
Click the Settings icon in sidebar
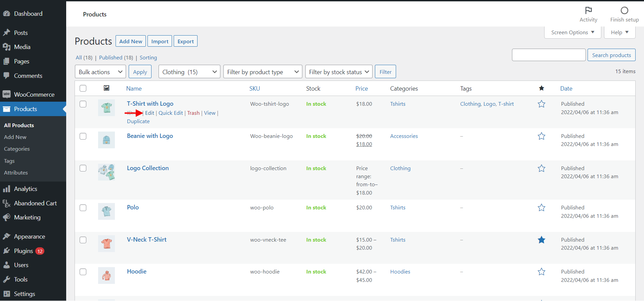point(6,294)
